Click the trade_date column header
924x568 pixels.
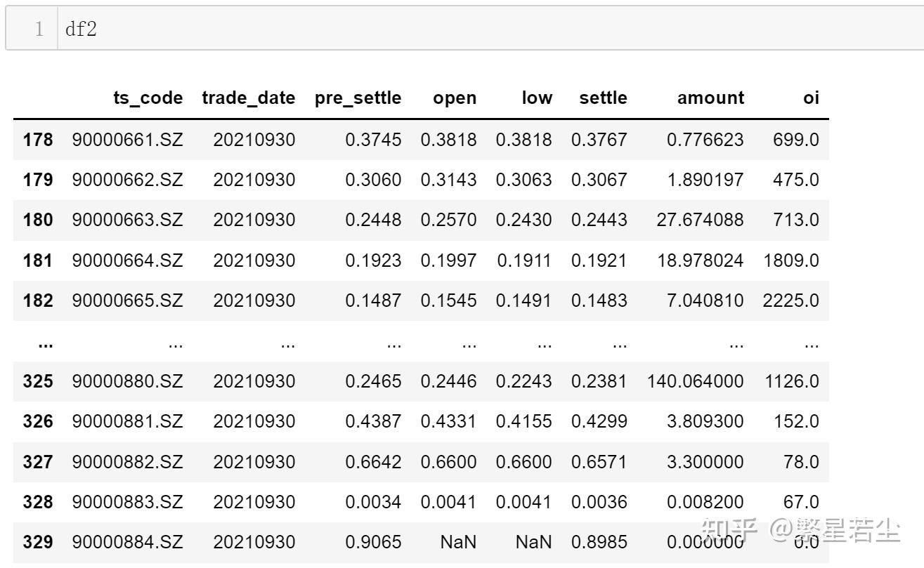248,98
